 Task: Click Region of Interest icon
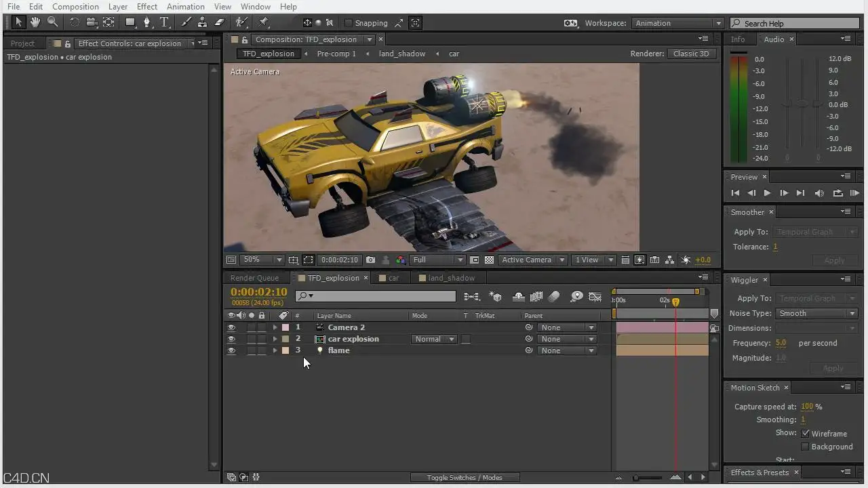(475, 260)
